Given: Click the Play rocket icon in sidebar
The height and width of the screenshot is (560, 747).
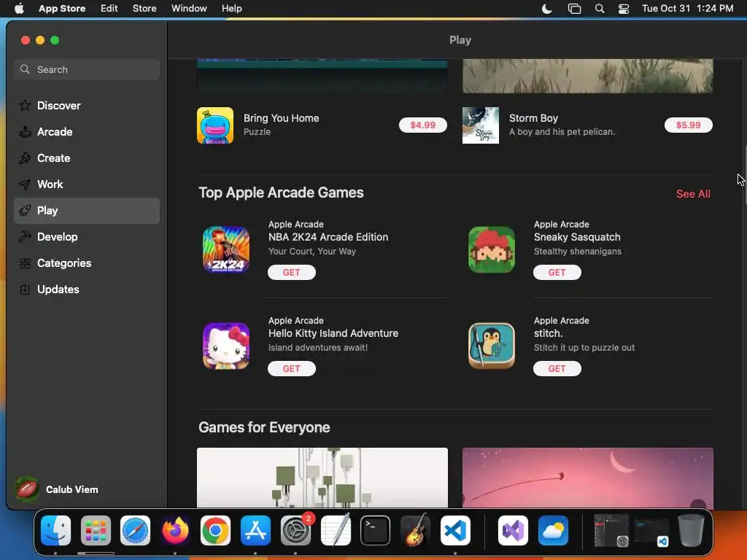Looking at the screenshot, I should [25, 211].
